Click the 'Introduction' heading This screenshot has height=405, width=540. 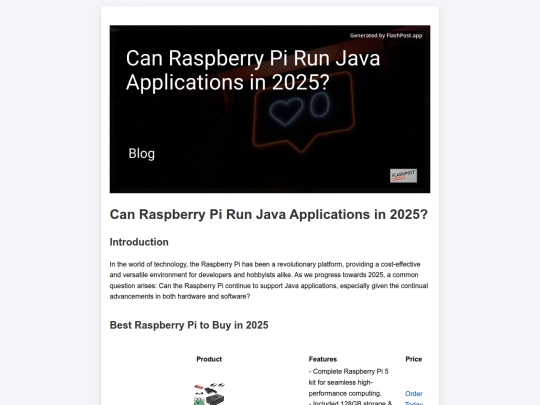point(139,242)
